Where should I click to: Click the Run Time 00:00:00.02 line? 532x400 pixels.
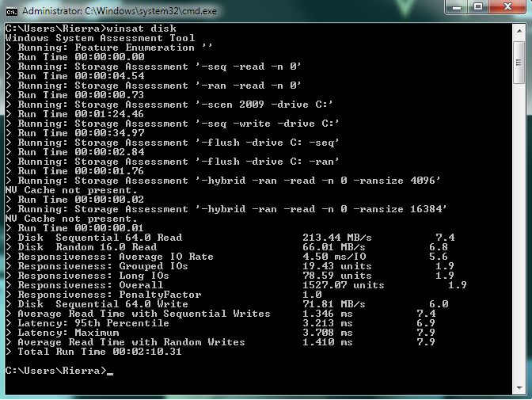(x=75, y=200)
